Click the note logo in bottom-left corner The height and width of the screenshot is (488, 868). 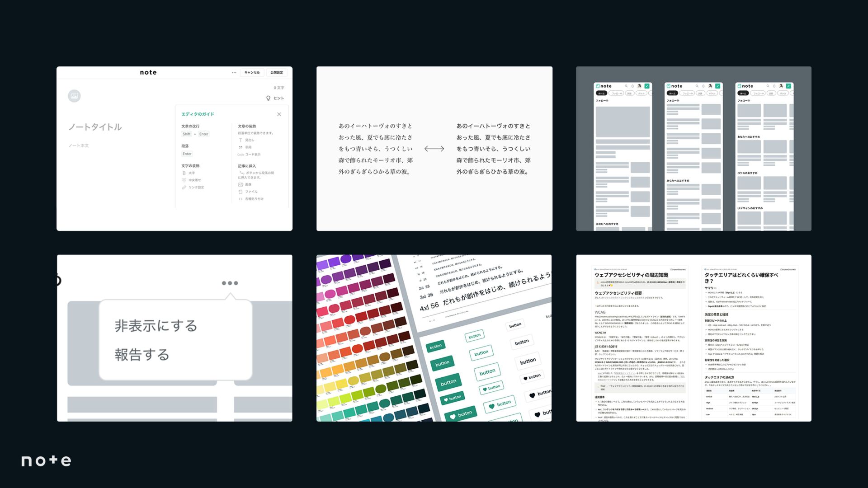pyautogui.click(x=46, y=460)
